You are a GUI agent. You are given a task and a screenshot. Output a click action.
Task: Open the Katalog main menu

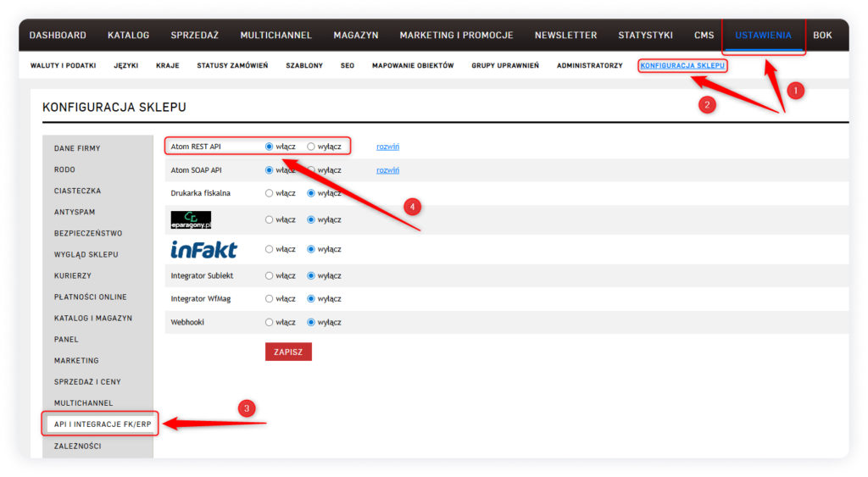[128, 36]
